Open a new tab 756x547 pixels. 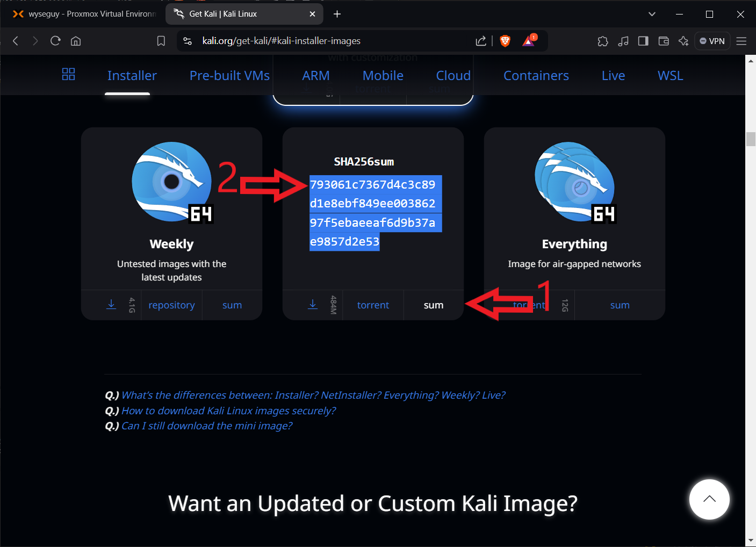point(337,14)
